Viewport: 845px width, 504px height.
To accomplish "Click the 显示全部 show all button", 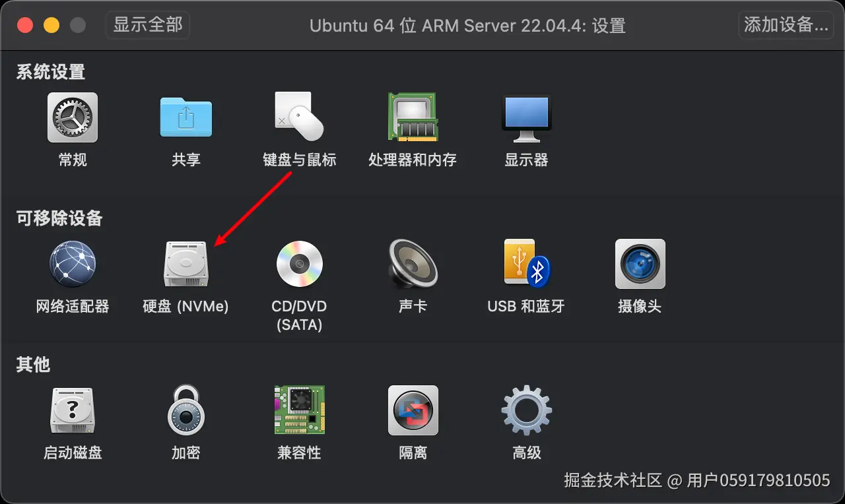I will click(148, 25).
